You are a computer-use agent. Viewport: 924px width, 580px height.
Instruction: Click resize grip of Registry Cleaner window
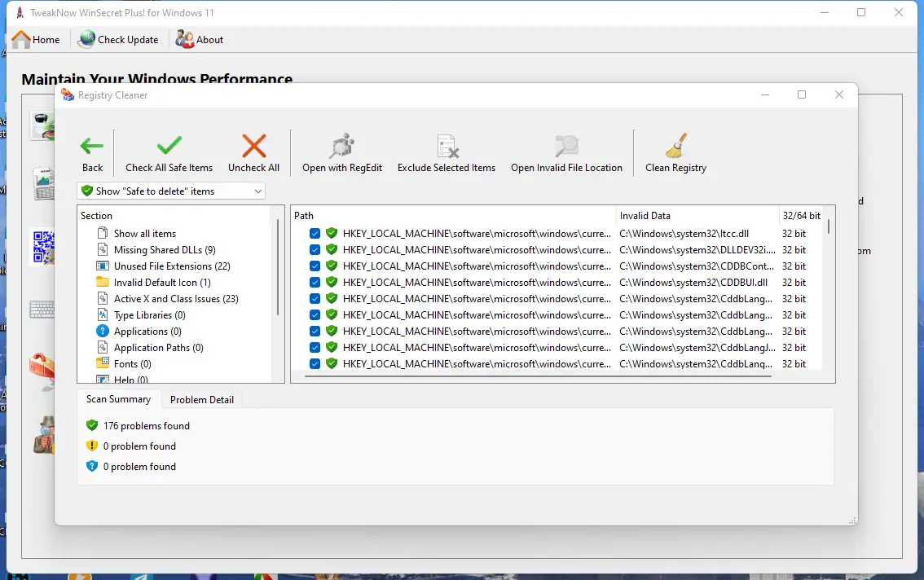coord(852,521)
